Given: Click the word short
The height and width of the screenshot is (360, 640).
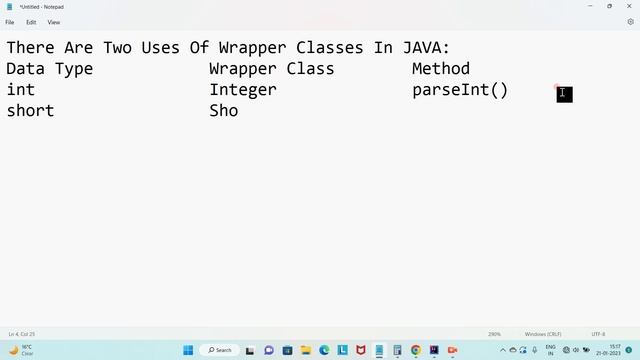Looking at the screenshot, I should pyautogui.click(x=30, y=111).
